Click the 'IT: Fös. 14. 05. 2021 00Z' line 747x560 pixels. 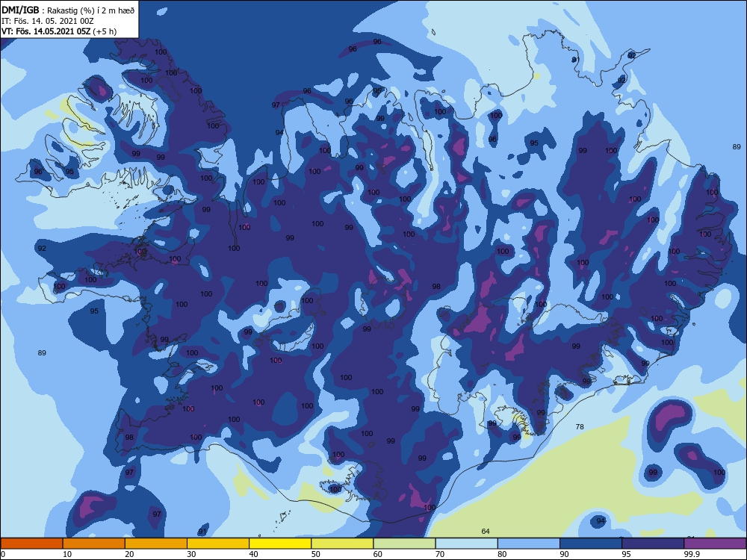coord(48,21)
